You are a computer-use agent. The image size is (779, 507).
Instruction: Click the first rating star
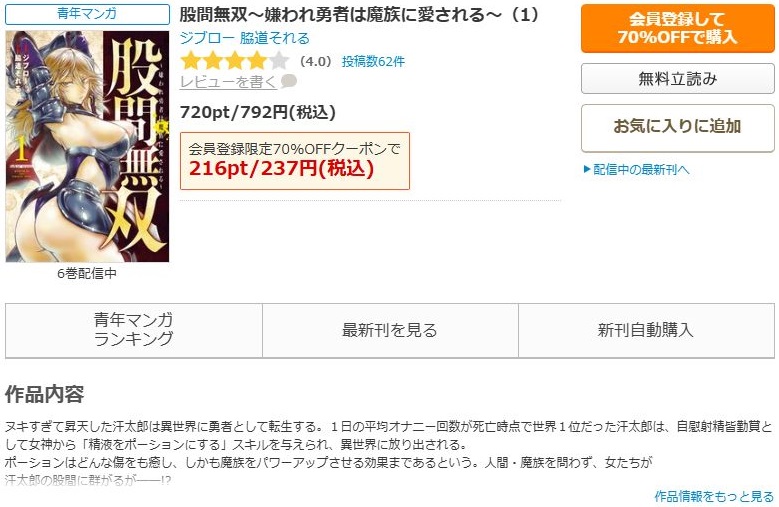tap(190, 61)
